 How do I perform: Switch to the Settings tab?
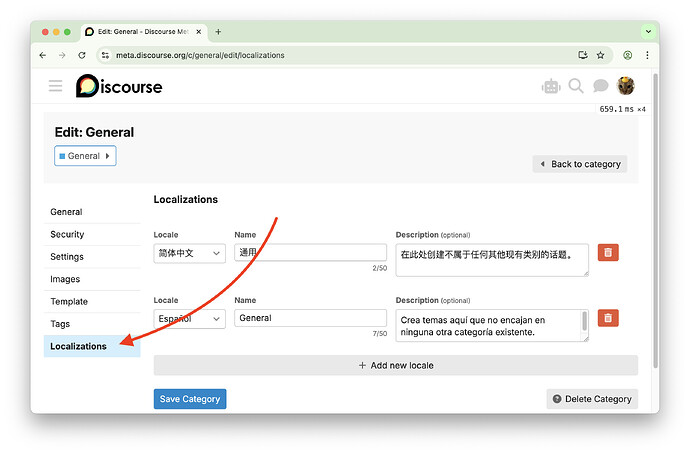92,257
